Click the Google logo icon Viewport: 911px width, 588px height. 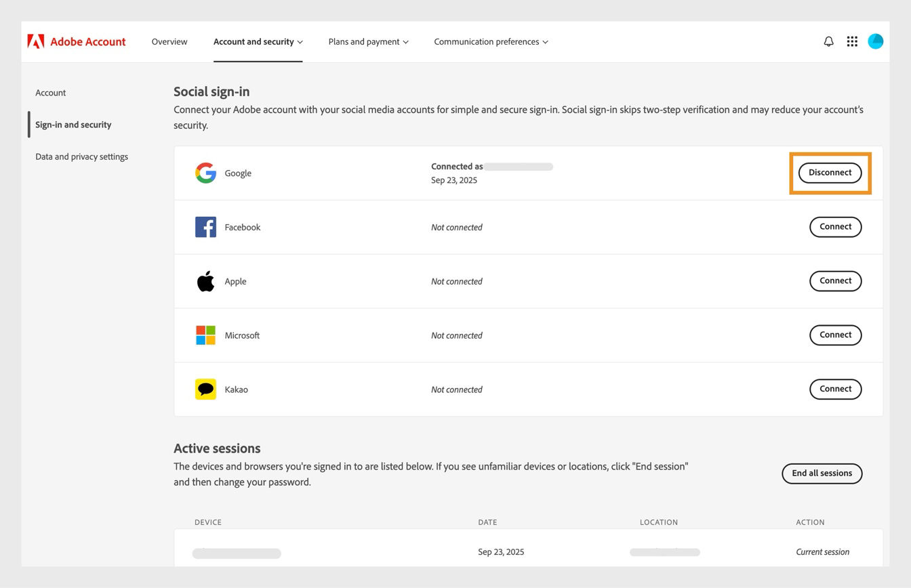click(205, 173)
